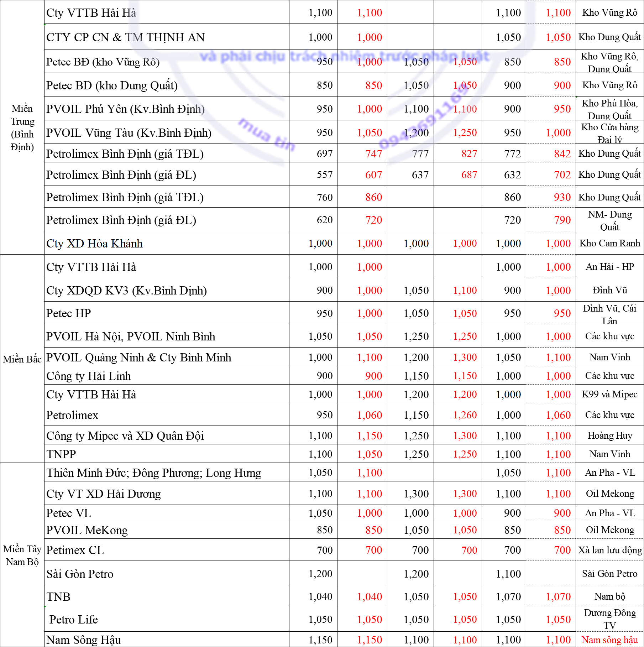Select the red value 687
Viewport: 644px width, 647px height.
469,175
